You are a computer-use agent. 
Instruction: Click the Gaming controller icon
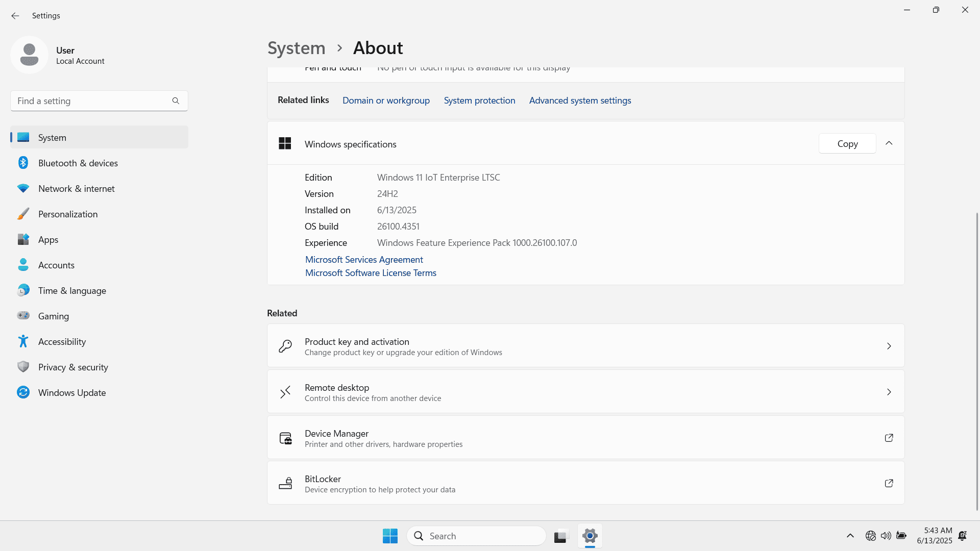click(23, 316)
